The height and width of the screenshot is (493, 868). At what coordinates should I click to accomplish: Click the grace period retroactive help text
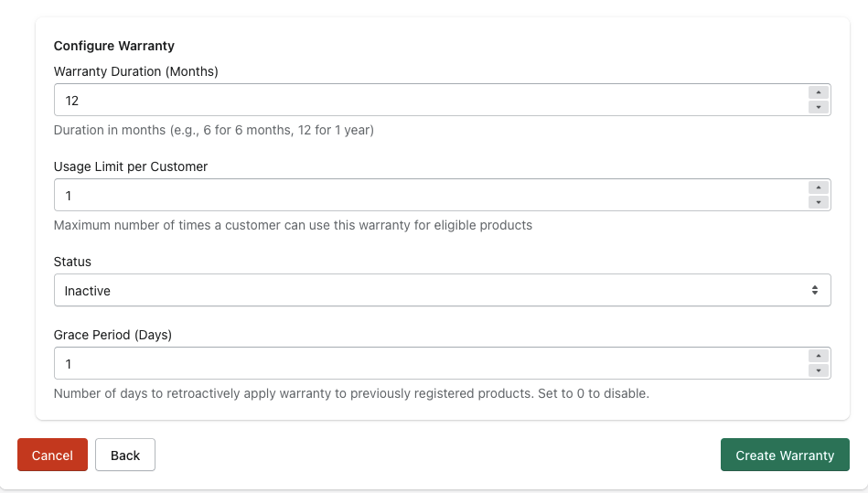pyautogui.click(x=351, y=393)
